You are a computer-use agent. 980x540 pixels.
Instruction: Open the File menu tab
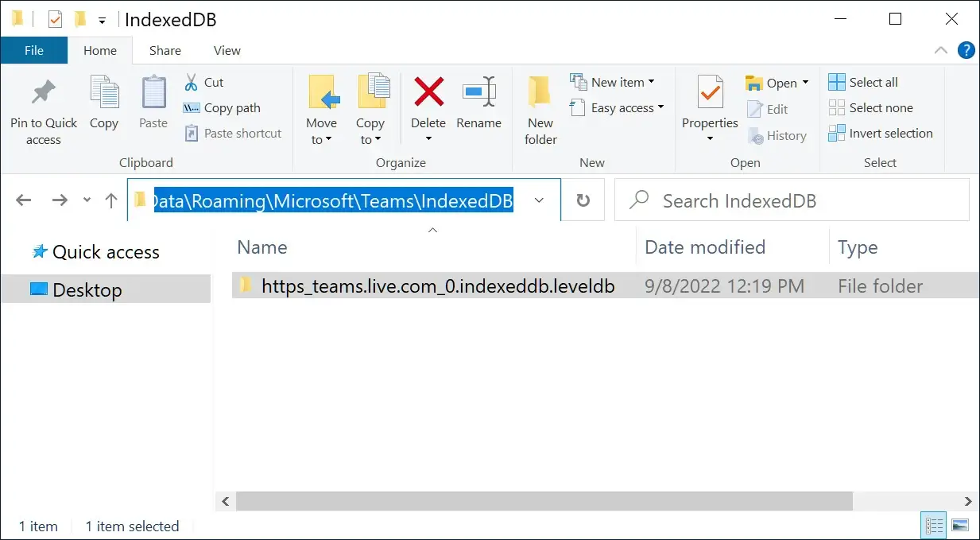tap(34, 50)
